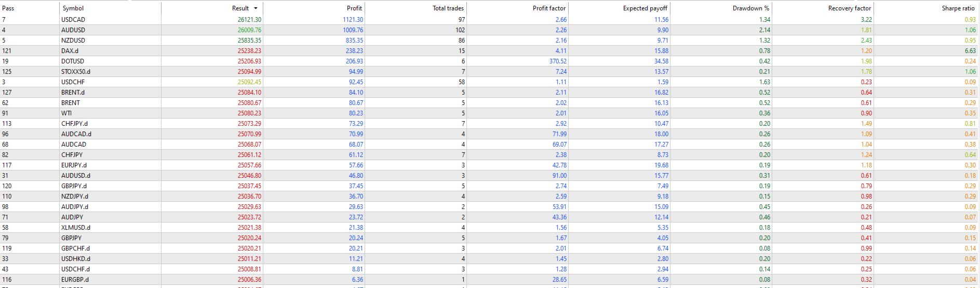
Task: Select the WTI result row
Action: (x=66, y=113)
